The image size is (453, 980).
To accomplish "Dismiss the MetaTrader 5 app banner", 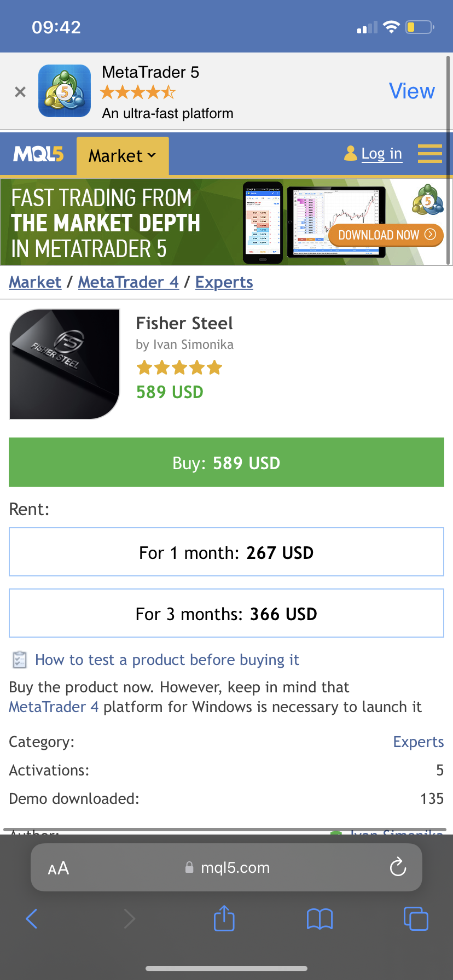I will point(20,92).
